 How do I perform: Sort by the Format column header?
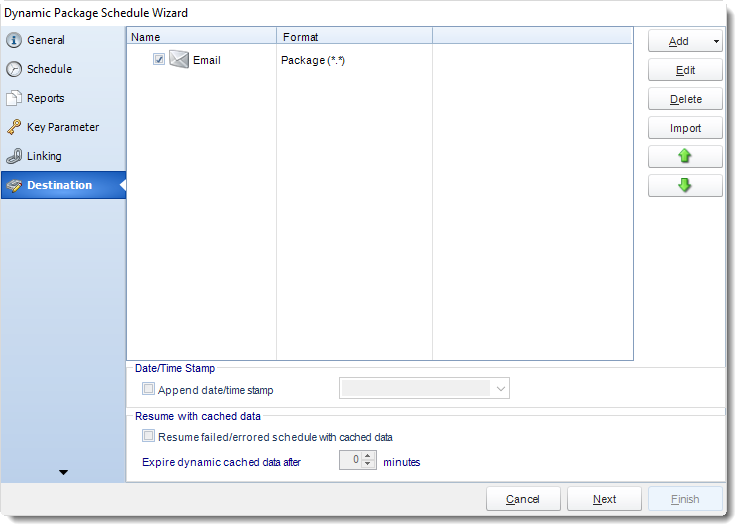click(x=354, y=36)
